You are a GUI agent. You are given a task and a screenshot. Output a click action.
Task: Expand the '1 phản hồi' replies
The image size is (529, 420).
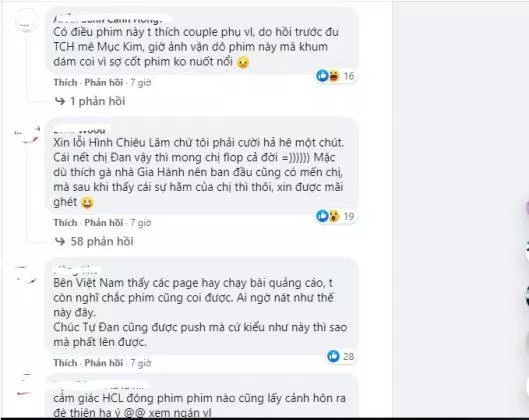tap(98, 101)
